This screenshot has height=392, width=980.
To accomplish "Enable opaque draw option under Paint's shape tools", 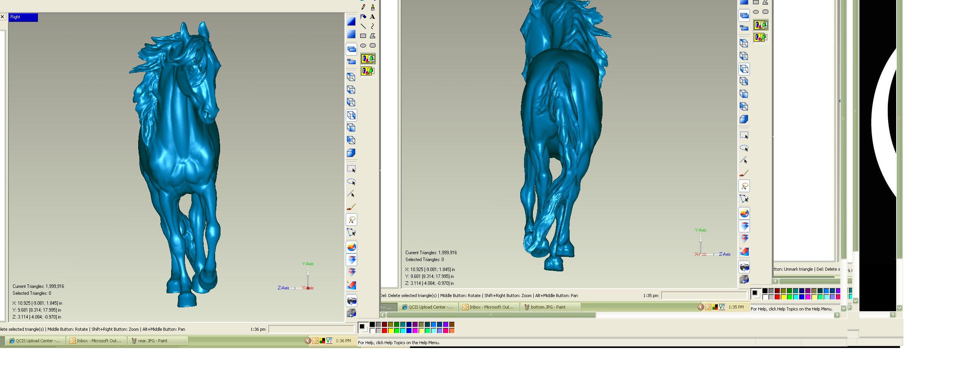I will point(368,59).
